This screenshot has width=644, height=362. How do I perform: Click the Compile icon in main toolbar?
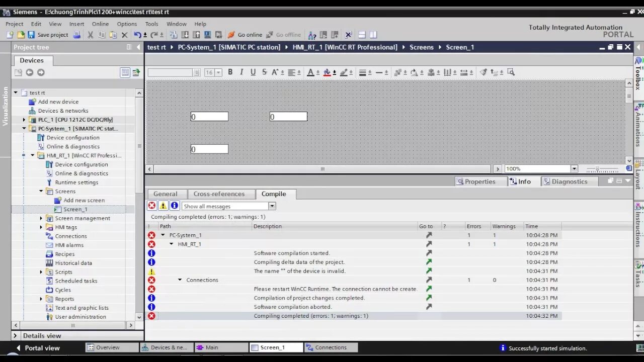click(174, 35)
